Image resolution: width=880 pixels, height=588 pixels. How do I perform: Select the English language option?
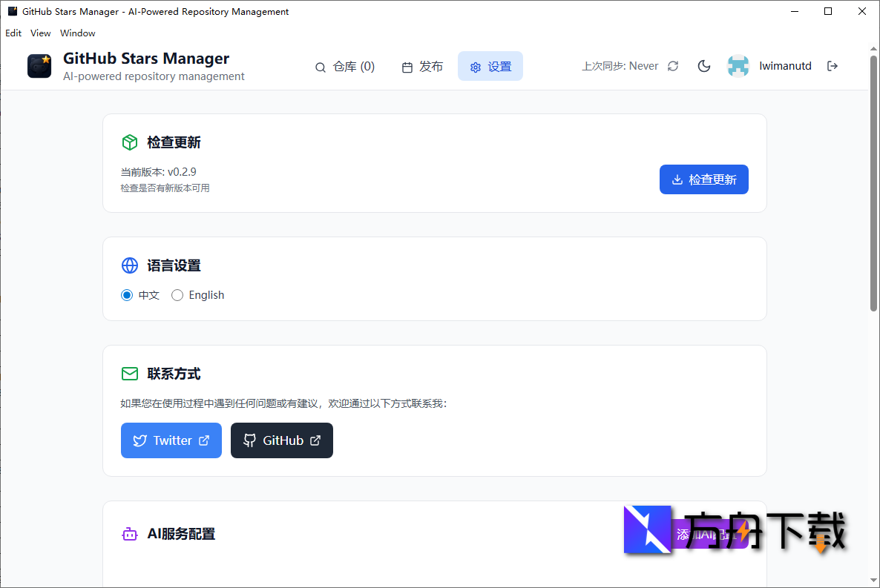(x=177, y=295)
